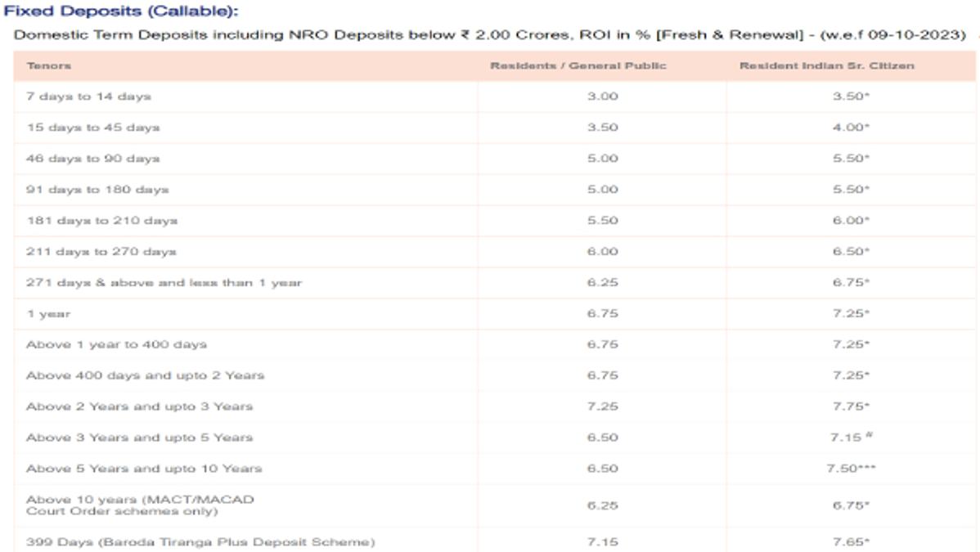Click the general public rate 6.75 in the "1 year" row

pos(603,314)
